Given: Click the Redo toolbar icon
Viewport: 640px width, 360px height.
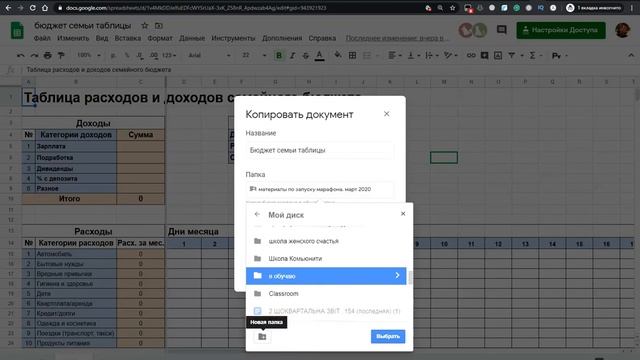Looking at the screenshot, I should point(34,55).
